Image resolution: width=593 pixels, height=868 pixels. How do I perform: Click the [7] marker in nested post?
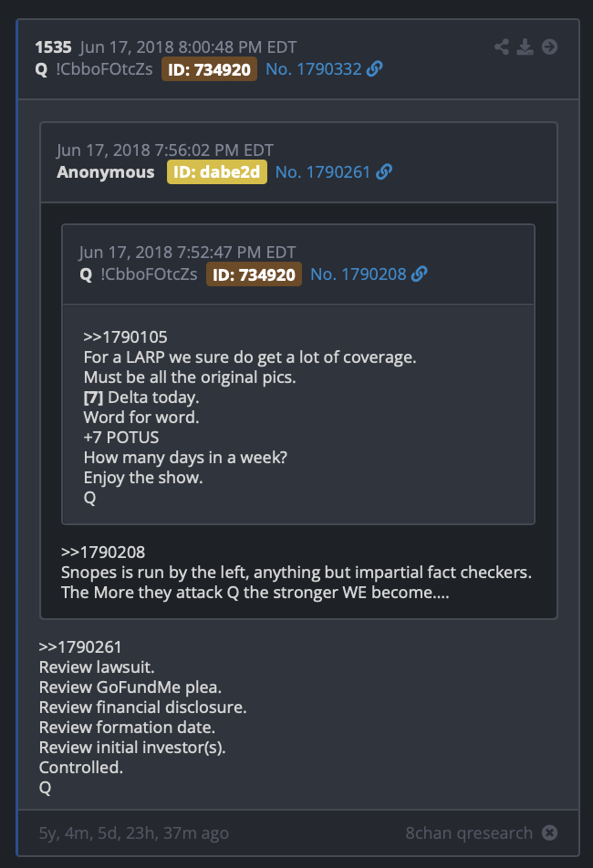[93, 398]
